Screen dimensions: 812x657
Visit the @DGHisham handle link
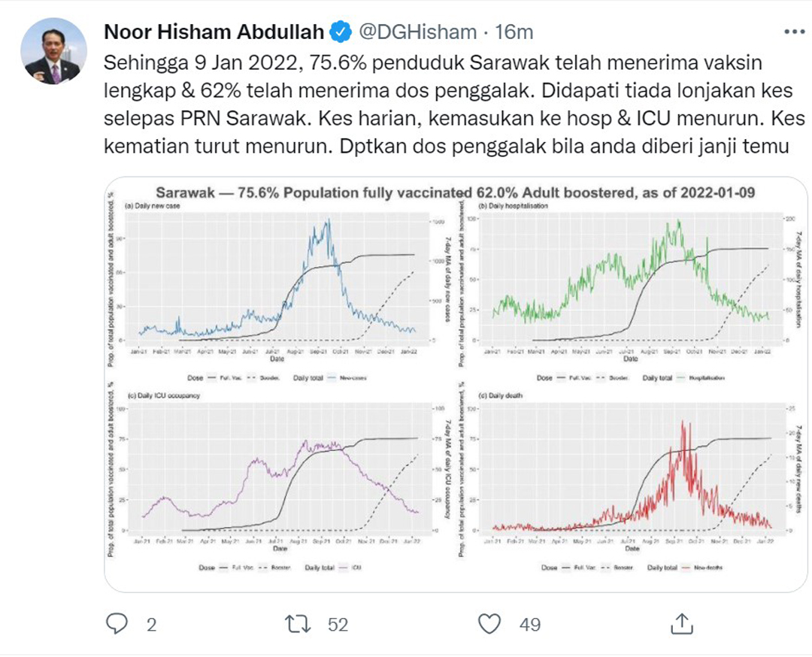417,32
